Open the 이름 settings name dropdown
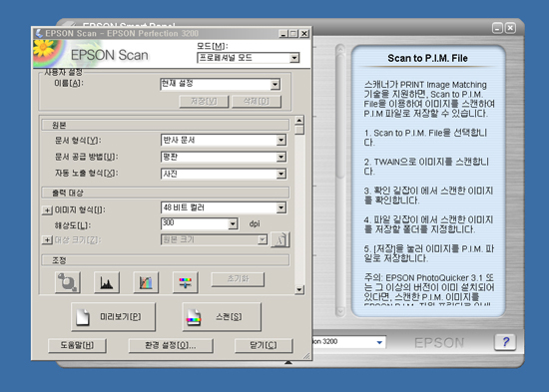 275,85
